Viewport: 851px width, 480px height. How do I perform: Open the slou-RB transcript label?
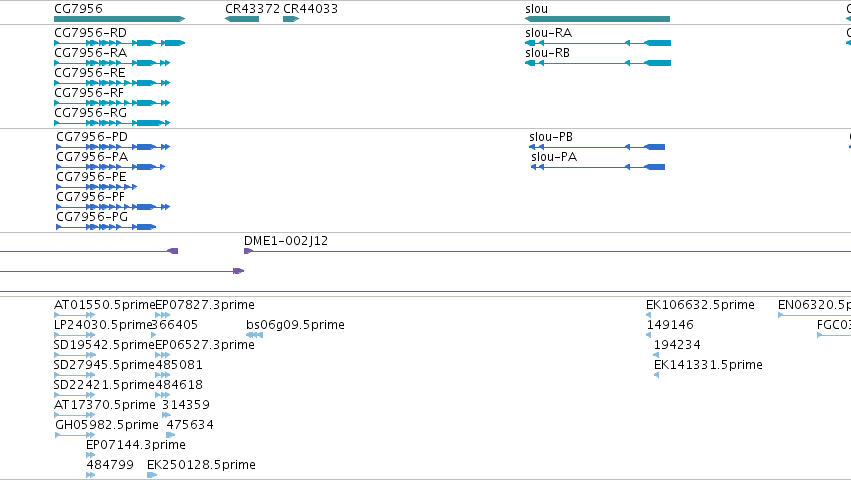point(547,53)
